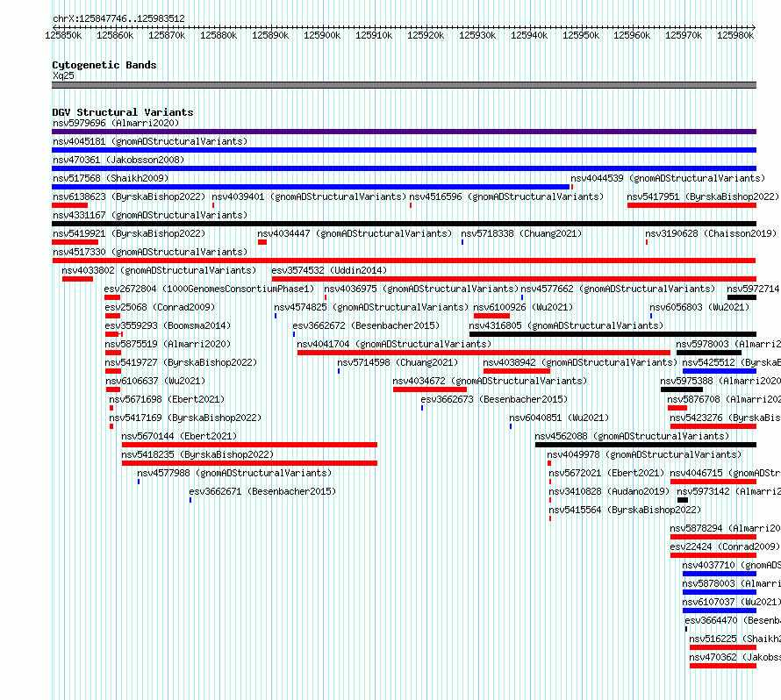Open nsv4517330 gnomAD label

[150, 252]
